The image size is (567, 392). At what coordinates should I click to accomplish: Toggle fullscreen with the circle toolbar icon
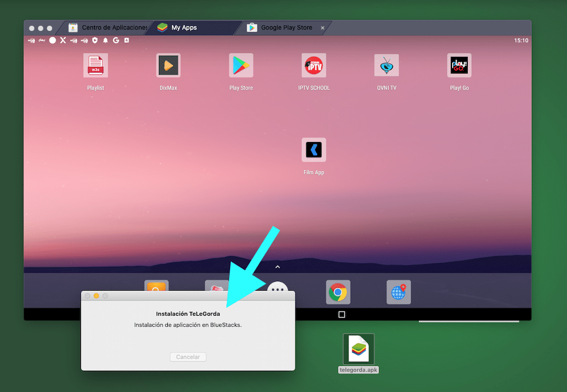[x=53, y=40]
